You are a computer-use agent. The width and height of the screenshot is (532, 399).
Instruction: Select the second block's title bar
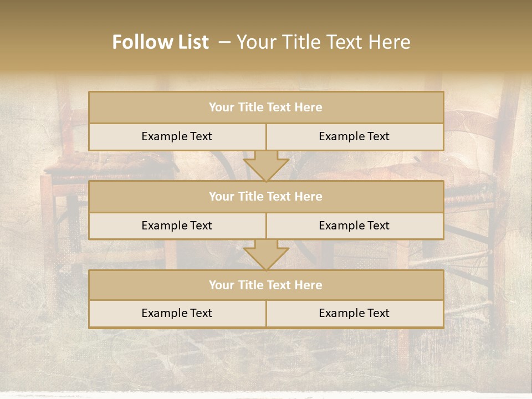click(x=267, y=196)
